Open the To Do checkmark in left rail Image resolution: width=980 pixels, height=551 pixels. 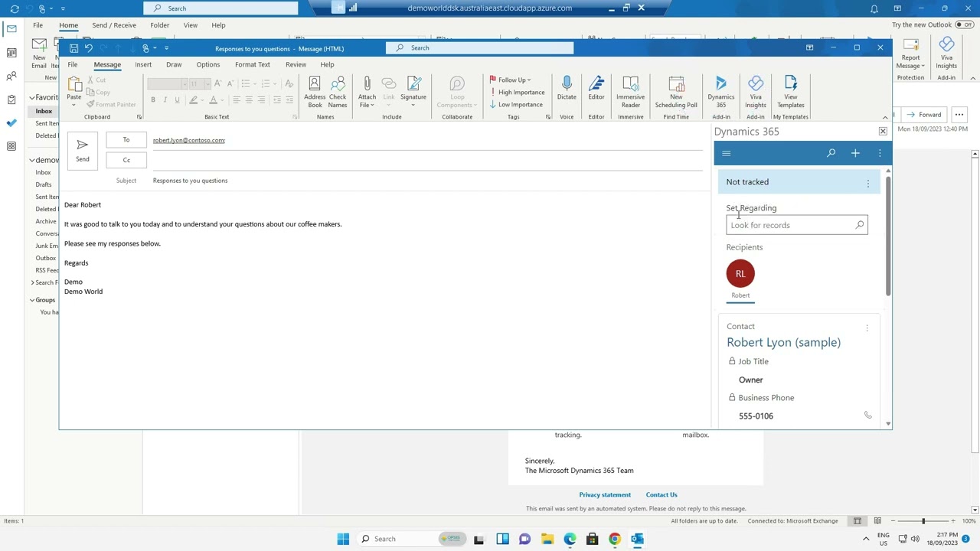[11, 122]
